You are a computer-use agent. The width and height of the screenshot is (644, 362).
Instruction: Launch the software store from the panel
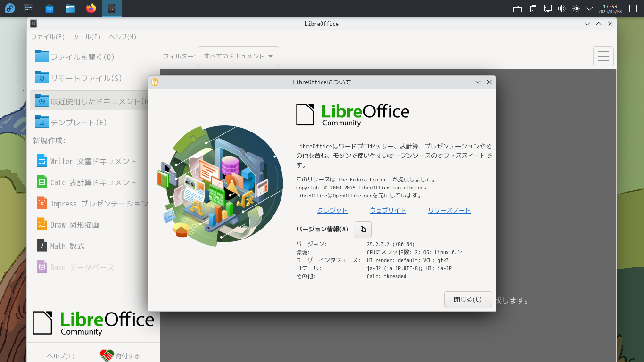click(50, 8)
